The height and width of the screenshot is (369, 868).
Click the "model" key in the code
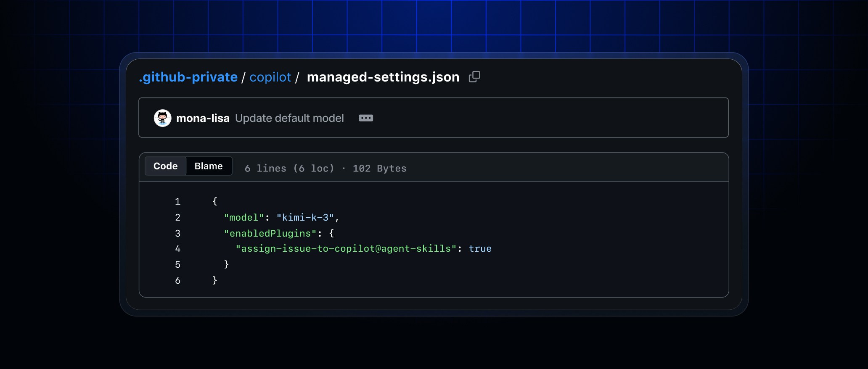coord(244,217)
